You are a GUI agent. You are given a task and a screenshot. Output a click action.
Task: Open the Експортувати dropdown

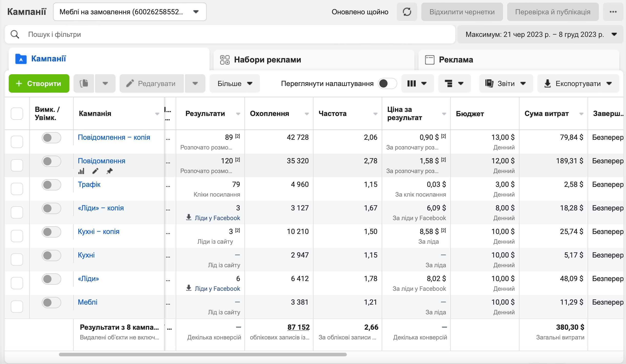point(578,83)
